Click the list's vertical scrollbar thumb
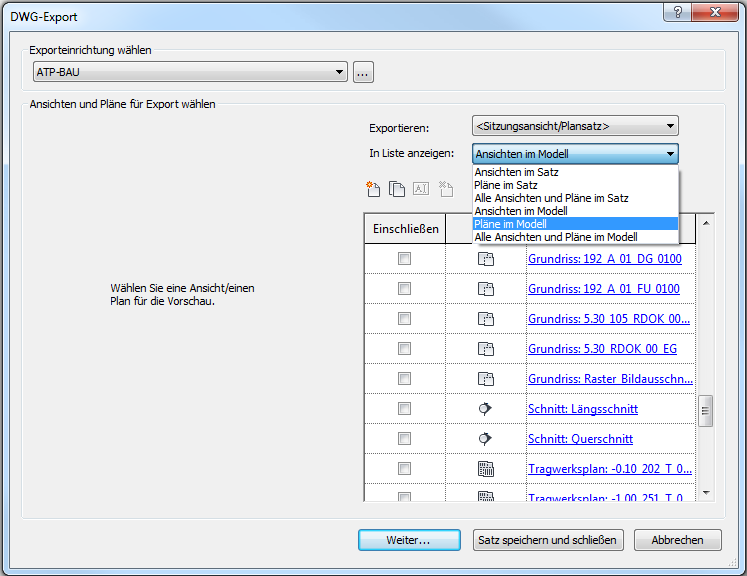The height and width of the screenshot is (576, 747). tap(706, 410)
